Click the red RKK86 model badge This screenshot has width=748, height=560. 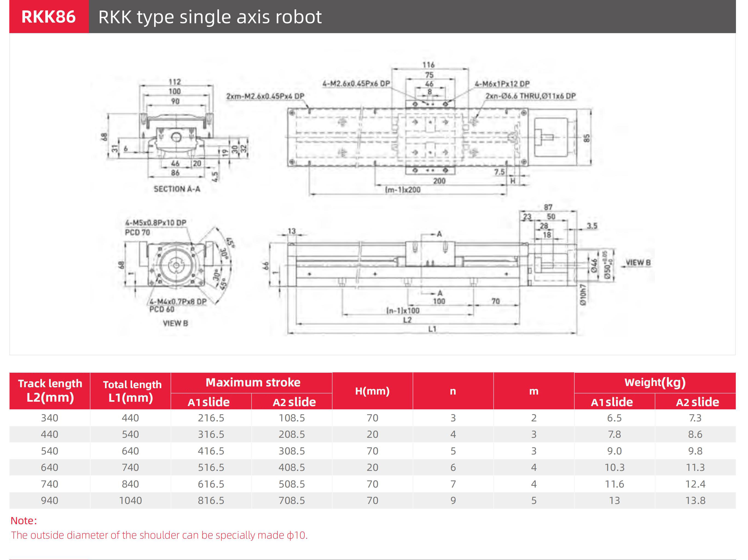(x=49, y=17)
